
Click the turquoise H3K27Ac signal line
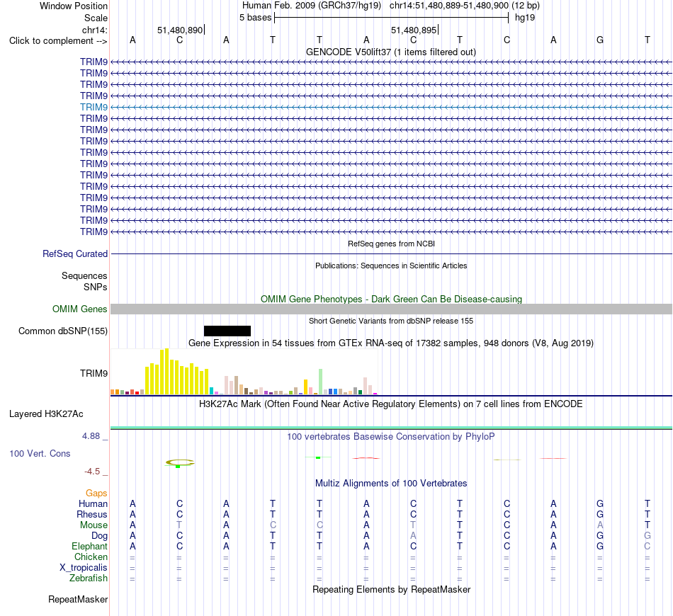[391, 428]
